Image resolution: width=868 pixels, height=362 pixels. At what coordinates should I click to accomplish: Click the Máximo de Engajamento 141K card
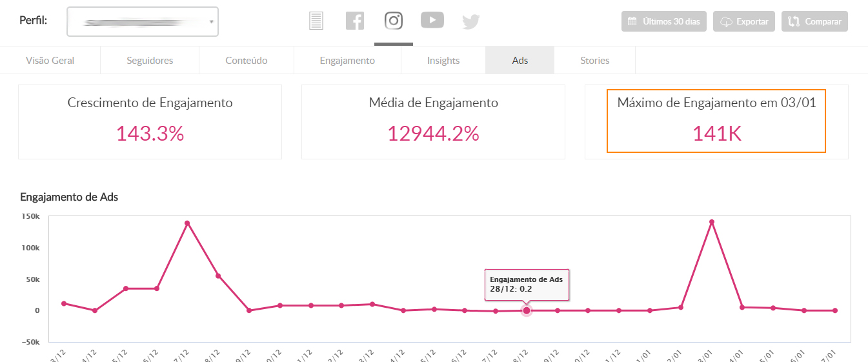click(x=716, y=121)
